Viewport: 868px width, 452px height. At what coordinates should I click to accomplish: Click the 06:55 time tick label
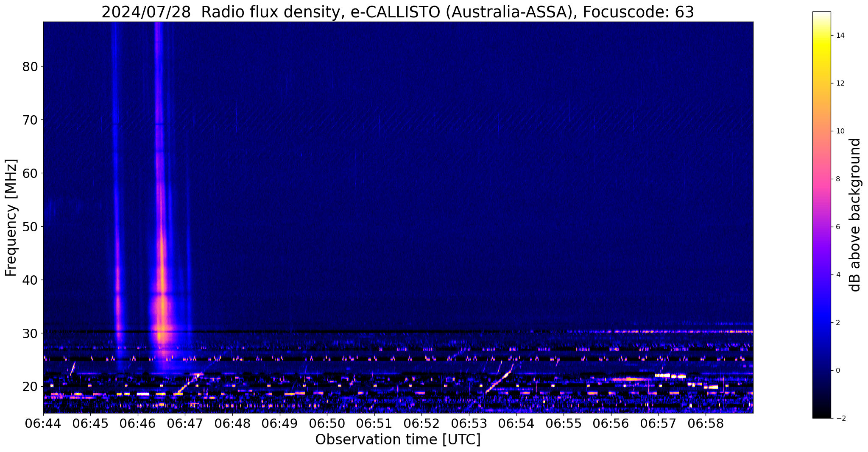point(564,423)
